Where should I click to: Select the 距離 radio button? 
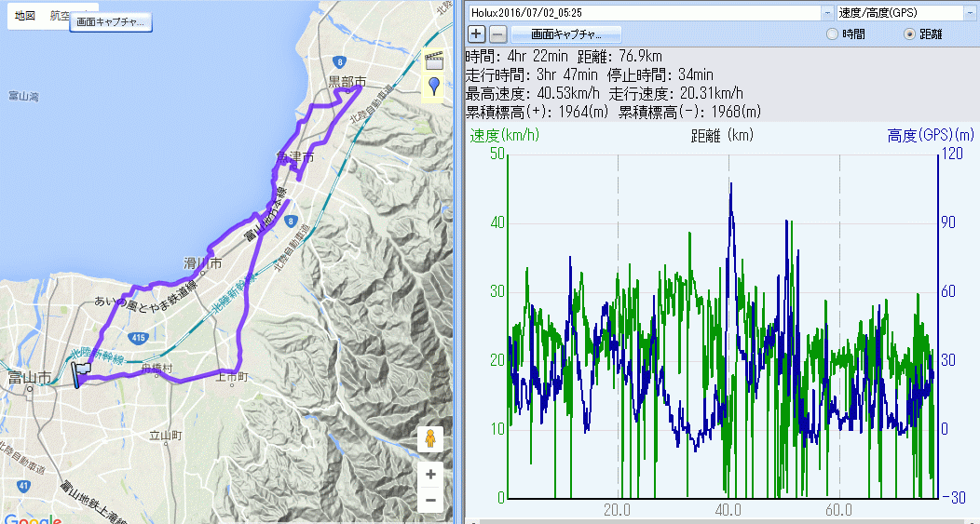909,34
